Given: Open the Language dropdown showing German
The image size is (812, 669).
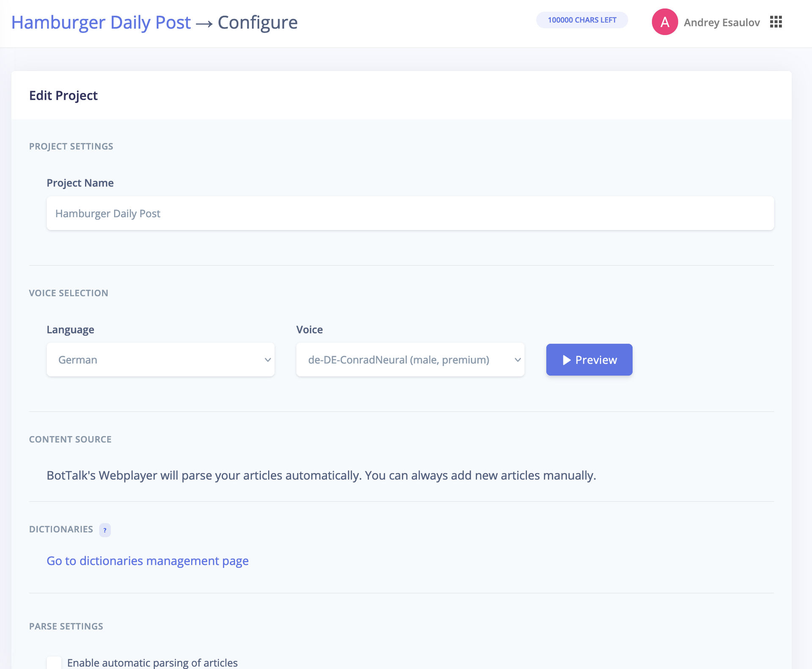Looking at the screenshot, I should tap(161, 360).
